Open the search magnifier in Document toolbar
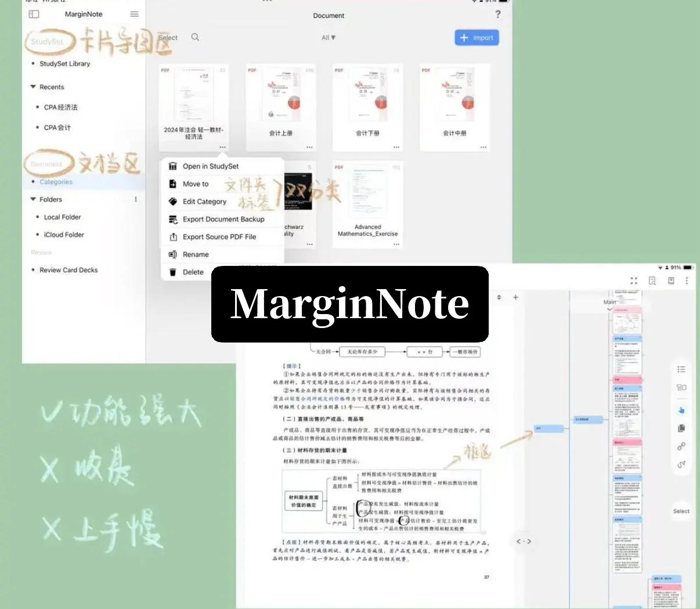 tap(195, 37)
